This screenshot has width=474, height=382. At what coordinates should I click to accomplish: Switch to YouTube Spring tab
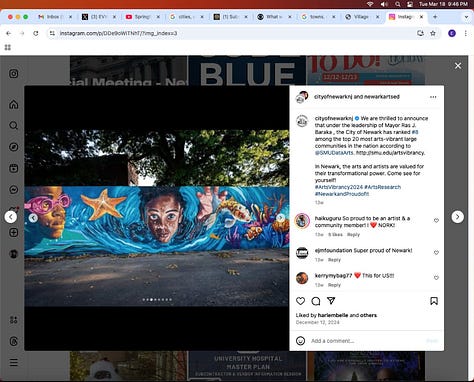(x=143, y=17)
